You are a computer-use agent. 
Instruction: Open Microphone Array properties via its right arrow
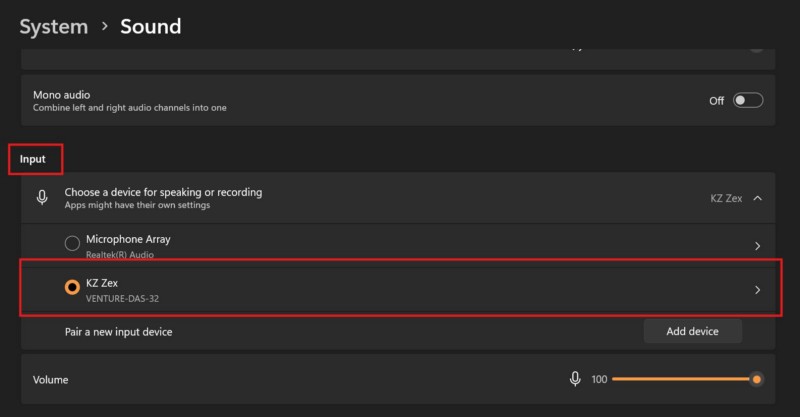757,245
